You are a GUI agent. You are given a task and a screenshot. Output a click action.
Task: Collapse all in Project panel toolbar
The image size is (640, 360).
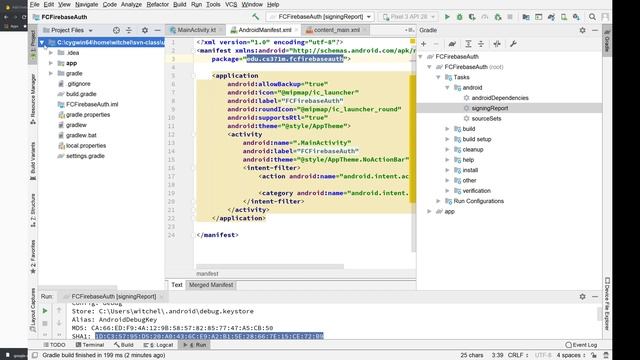click(x=129, y=30)
